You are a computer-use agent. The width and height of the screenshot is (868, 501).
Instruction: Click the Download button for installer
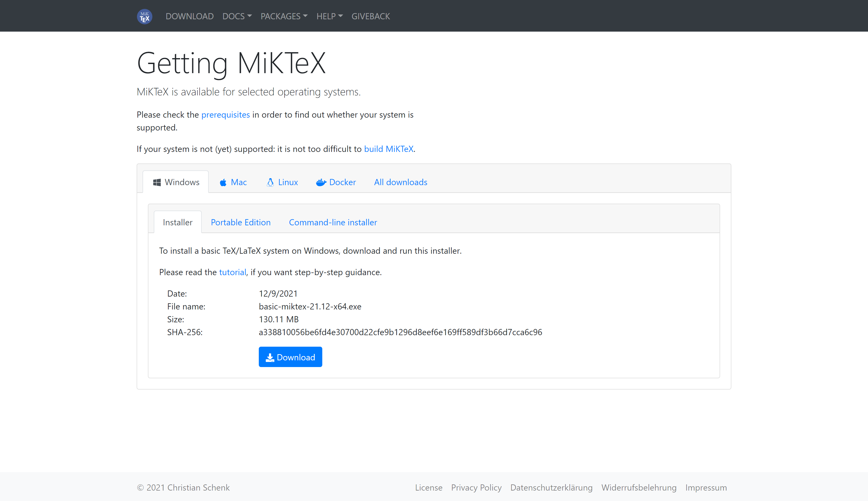click(290, 357)
